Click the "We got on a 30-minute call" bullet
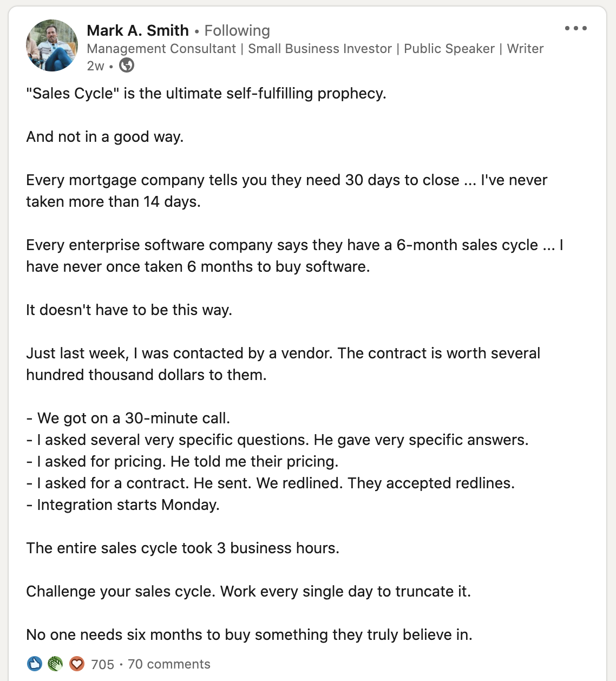 point(128,418)
